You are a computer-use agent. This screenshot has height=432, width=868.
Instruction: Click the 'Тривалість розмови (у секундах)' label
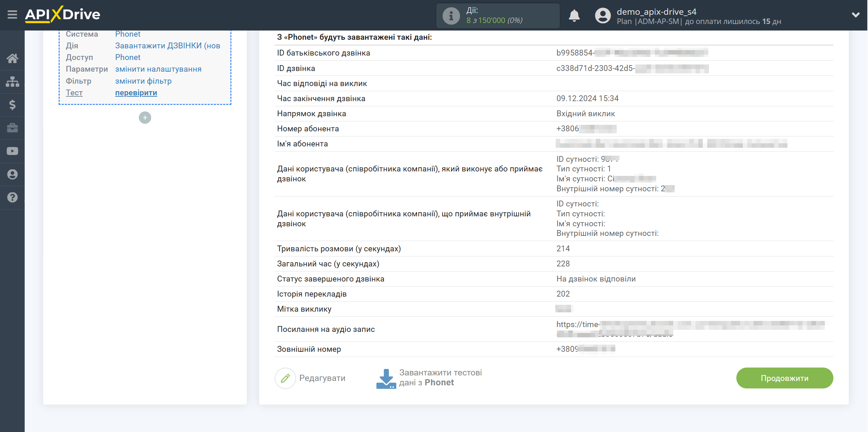click(x=339, y=249)
